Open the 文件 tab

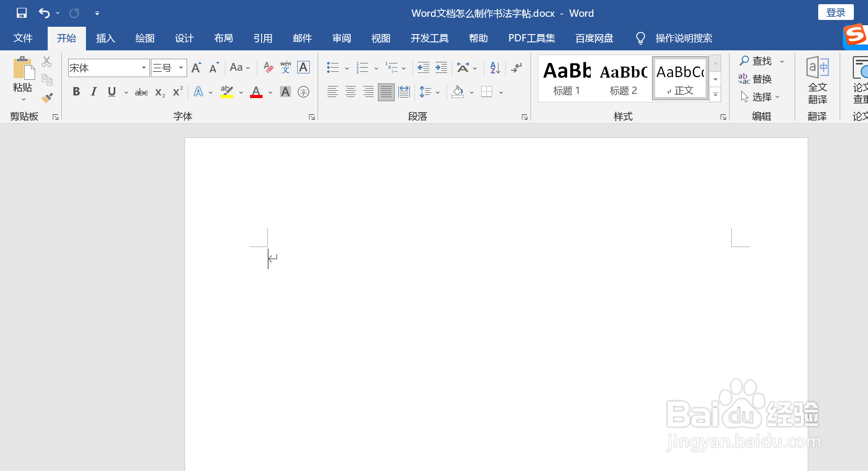(23, 38)
